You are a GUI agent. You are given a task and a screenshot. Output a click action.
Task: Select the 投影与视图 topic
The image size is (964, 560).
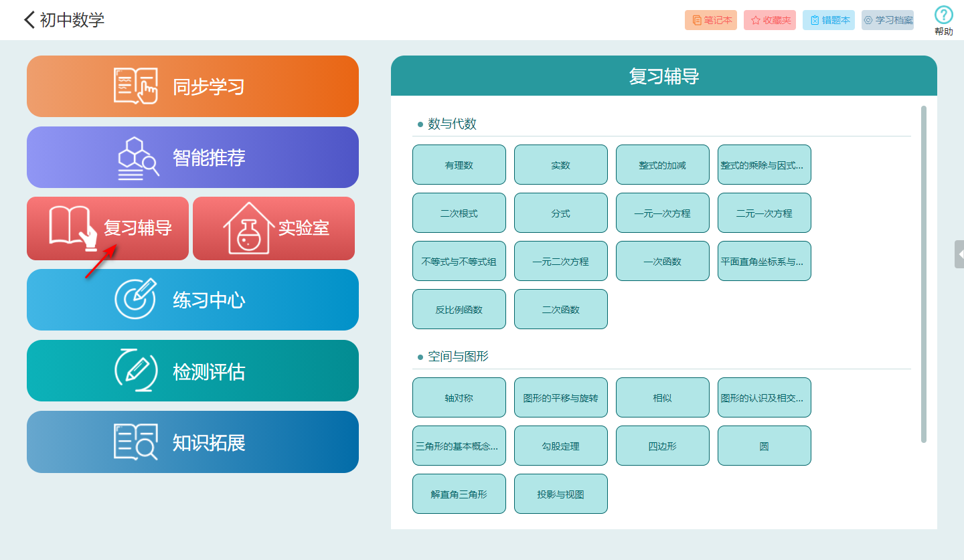[561, 494]
